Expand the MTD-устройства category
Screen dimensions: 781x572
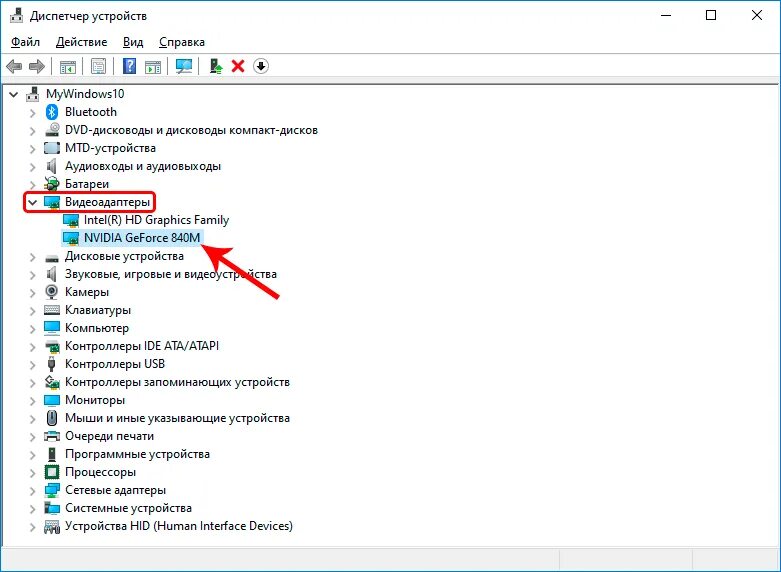32,148
